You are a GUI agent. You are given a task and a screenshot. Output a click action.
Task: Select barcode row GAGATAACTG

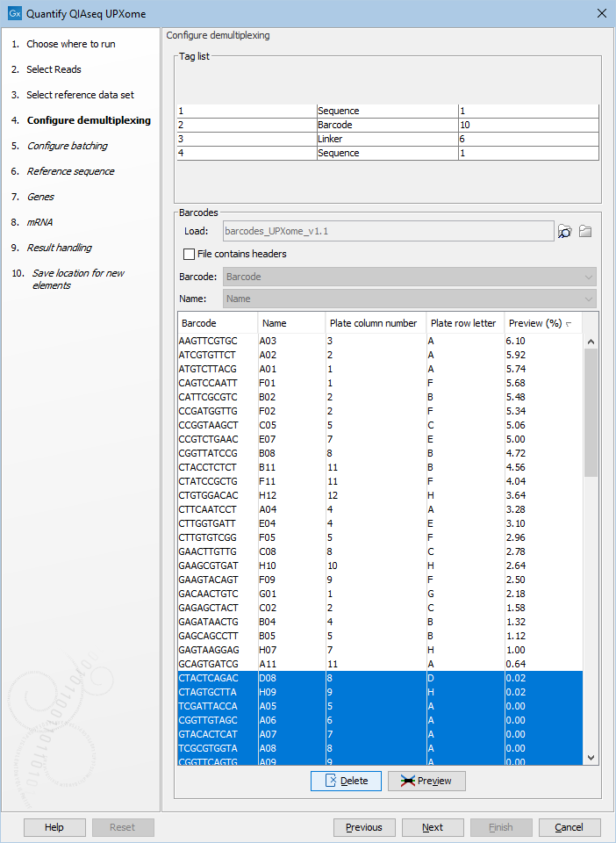(x=380, y=622)
